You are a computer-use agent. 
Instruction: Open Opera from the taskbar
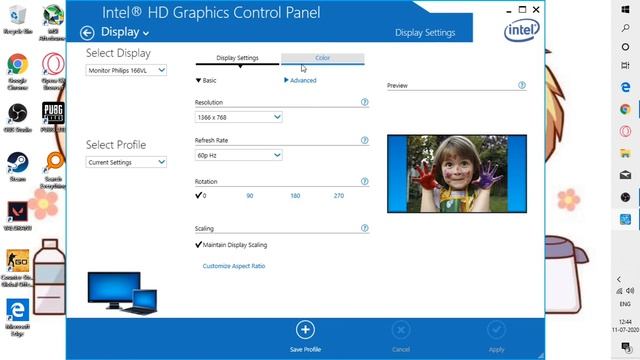point(625,131)
